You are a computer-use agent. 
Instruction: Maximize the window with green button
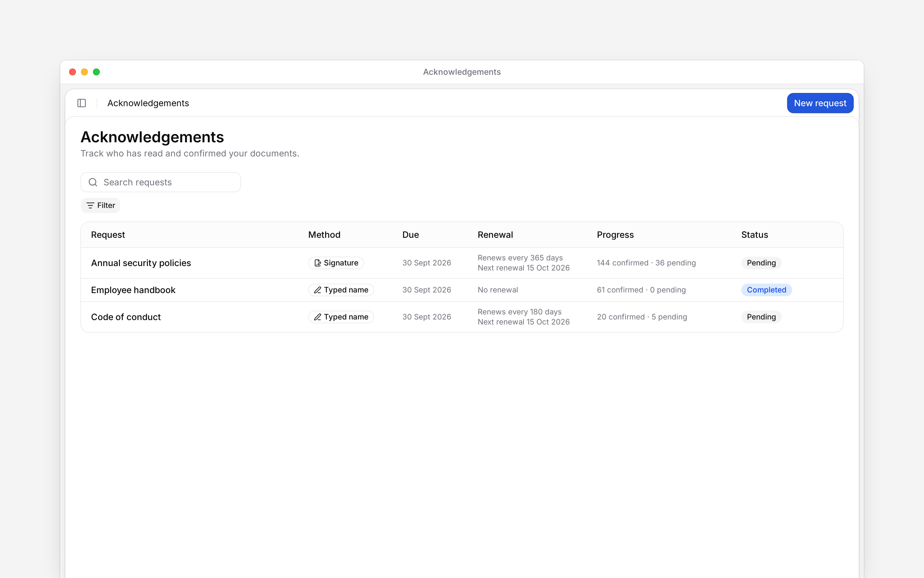96,72
